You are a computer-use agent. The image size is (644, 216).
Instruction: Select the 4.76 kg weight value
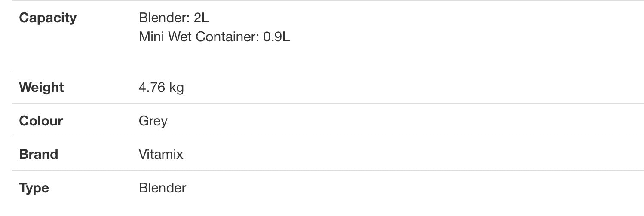point(161,88)
